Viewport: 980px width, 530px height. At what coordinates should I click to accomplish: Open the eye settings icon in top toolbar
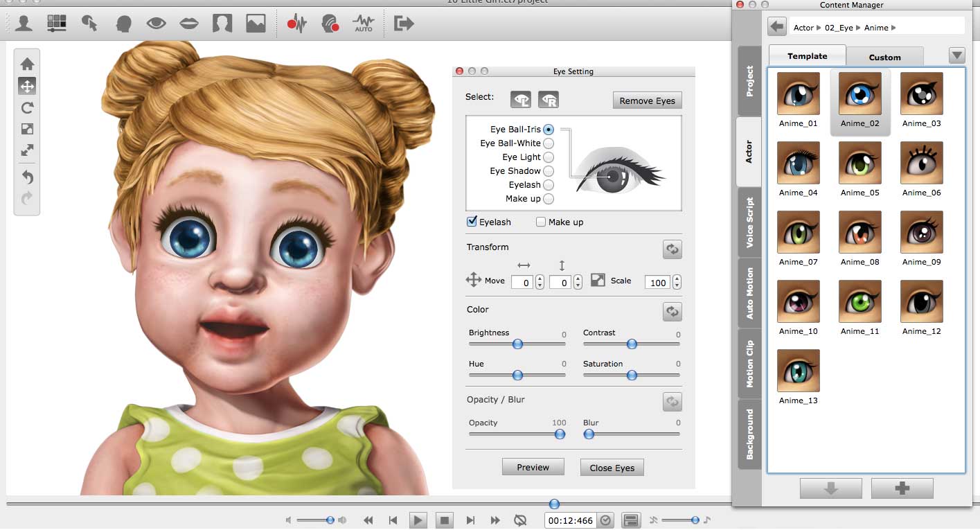[157, 24]
